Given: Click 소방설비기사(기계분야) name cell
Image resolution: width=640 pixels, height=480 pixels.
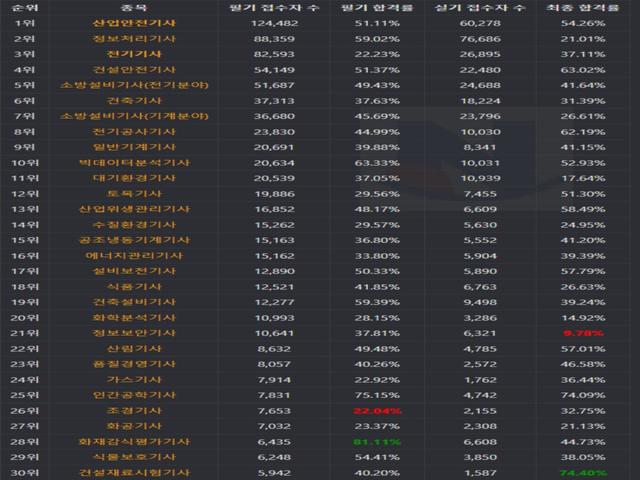Looking at the screenshot, I should [134, 116].
